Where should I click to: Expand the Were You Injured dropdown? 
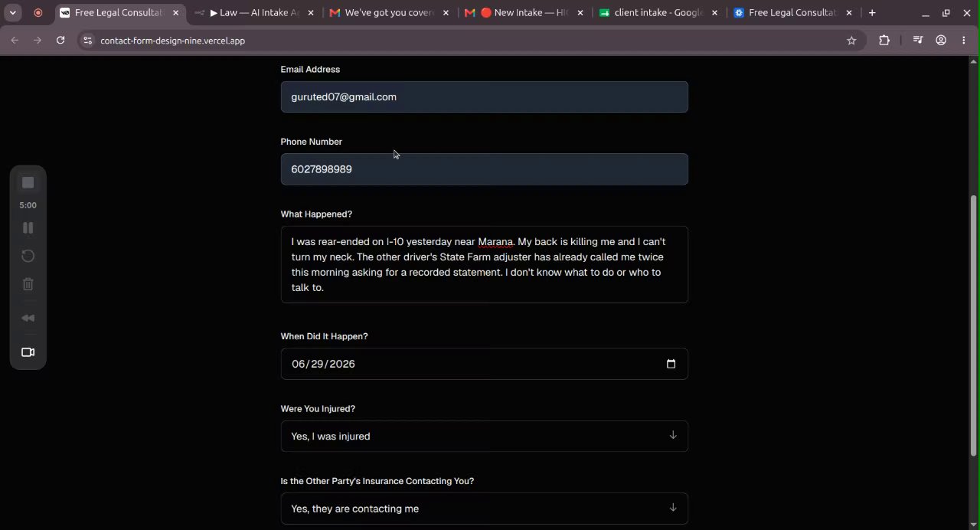[485, 436]
